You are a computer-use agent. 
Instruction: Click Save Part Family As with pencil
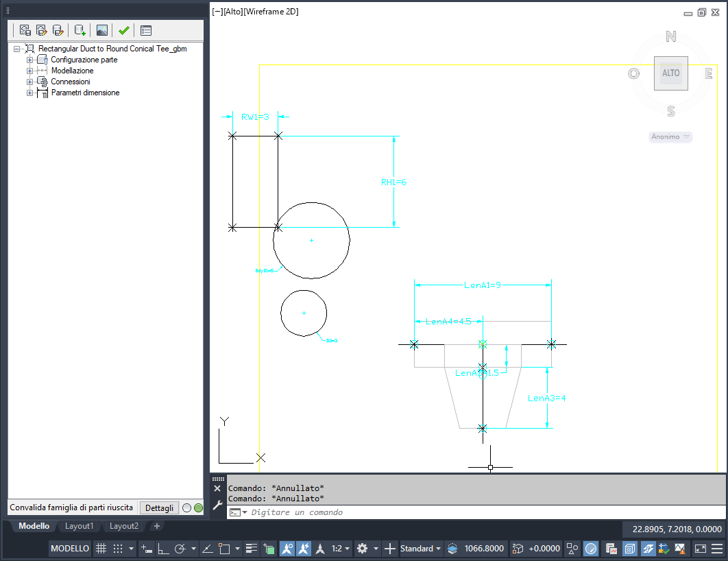(41, 31)
